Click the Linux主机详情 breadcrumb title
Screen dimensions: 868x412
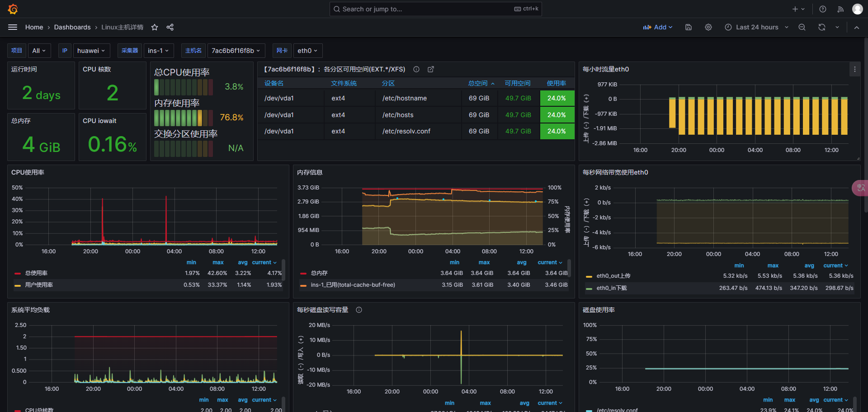[x=122, y=27]
